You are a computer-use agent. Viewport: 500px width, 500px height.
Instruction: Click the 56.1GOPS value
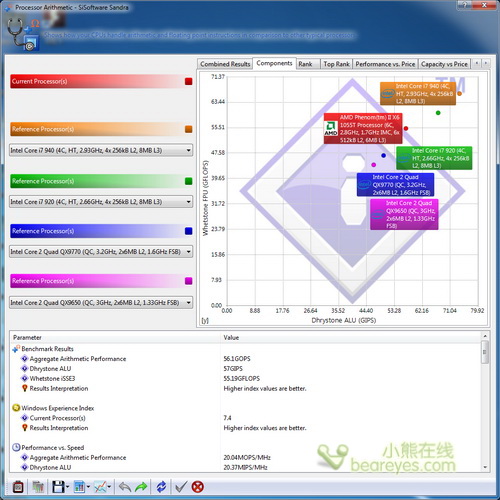point(237,359)
